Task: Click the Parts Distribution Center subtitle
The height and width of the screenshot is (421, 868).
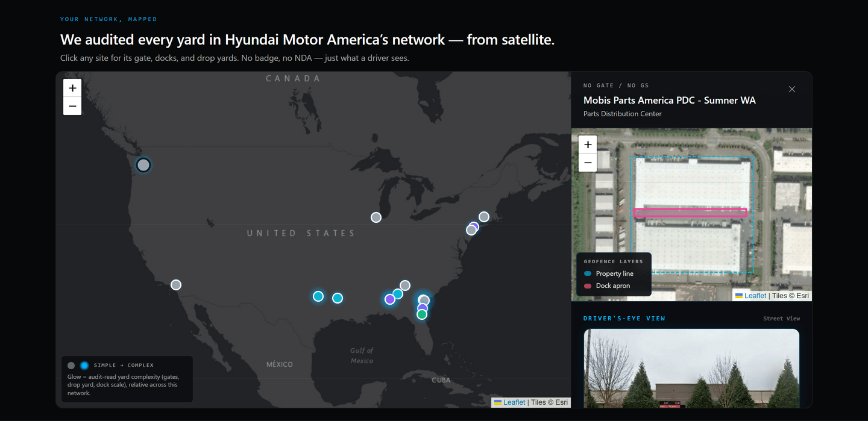Action: pos(623,114)
